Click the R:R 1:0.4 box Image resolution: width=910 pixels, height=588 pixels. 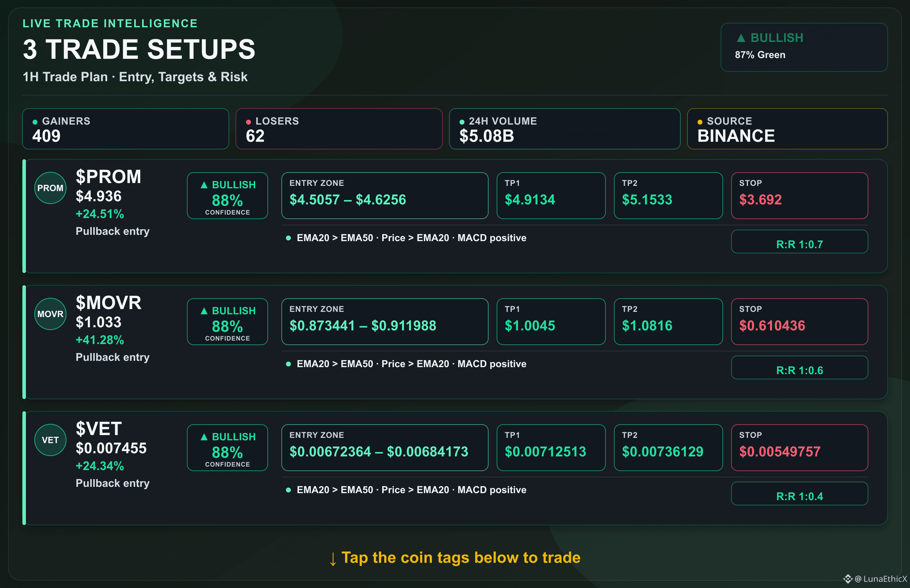pos(800,494)
